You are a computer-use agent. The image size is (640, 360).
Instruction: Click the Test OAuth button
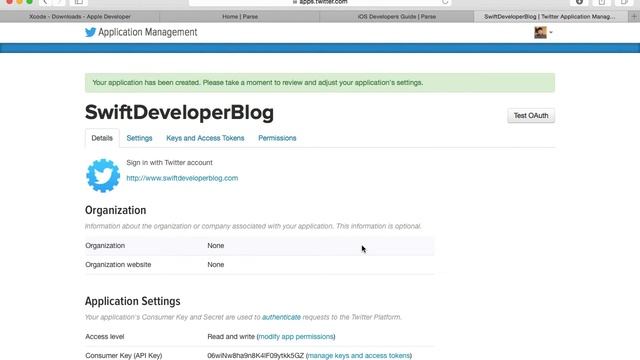point(531,116)
